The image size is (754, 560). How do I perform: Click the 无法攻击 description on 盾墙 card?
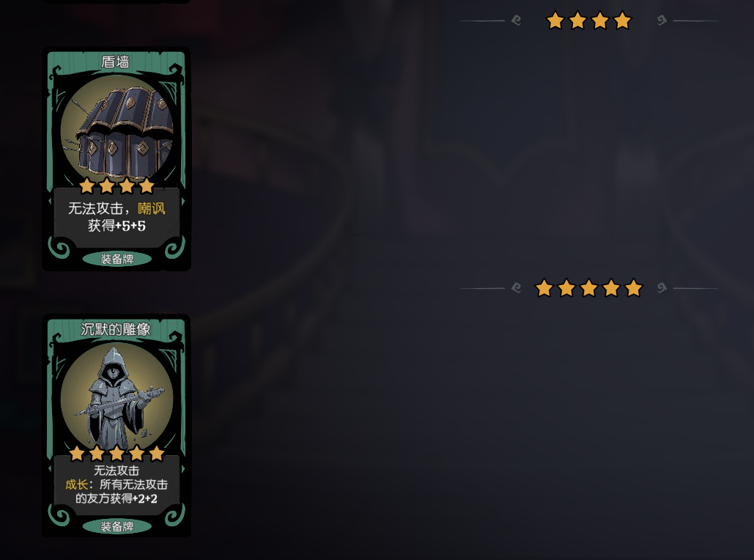[x=96, y=208]
